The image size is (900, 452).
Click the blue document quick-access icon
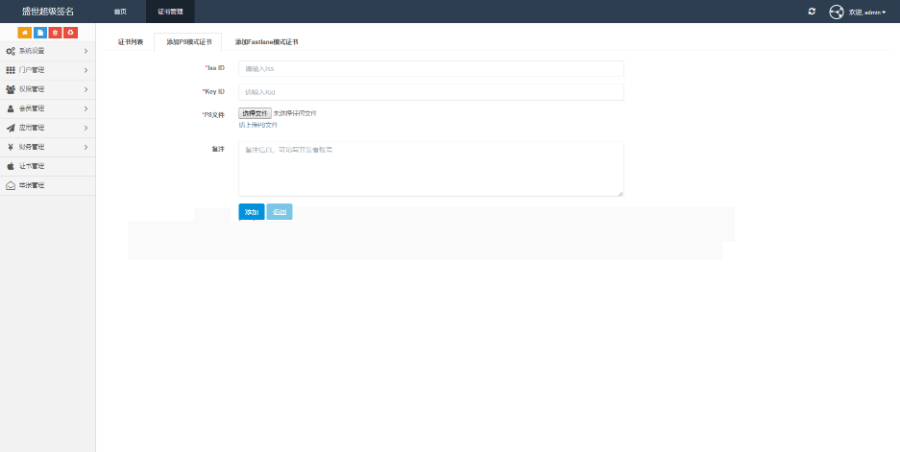coord(40,33)
